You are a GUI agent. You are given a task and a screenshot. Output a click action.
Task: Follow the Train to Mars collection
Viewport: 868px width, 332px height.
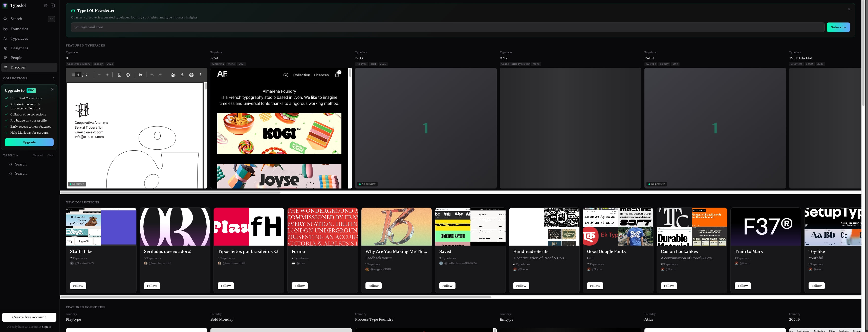743,286
